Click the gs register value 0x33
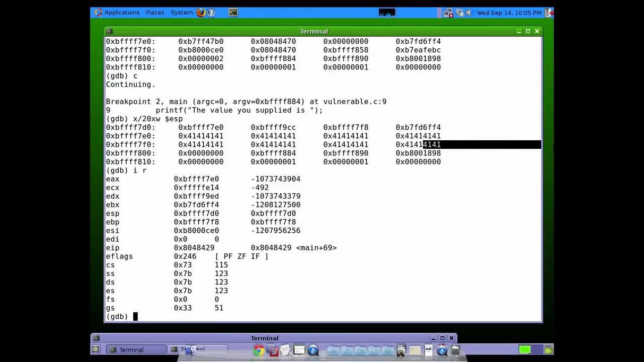Screen dimensions: 644x362 pyautogui.click(x=183, y=308)
